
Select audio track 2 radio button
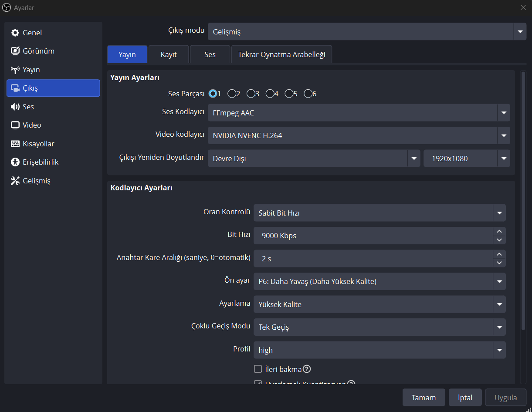[x=232, y=94]
